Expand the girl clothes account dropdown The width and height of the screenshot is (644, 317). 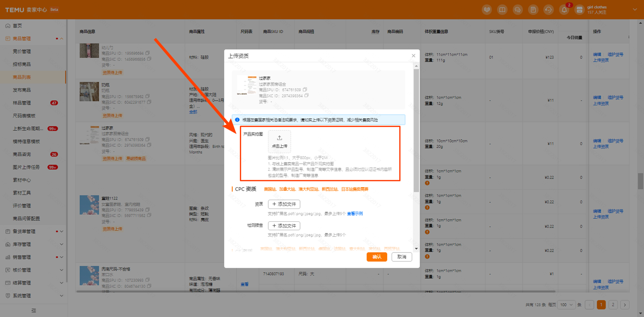pyautogui.click(x=635, y=10)
